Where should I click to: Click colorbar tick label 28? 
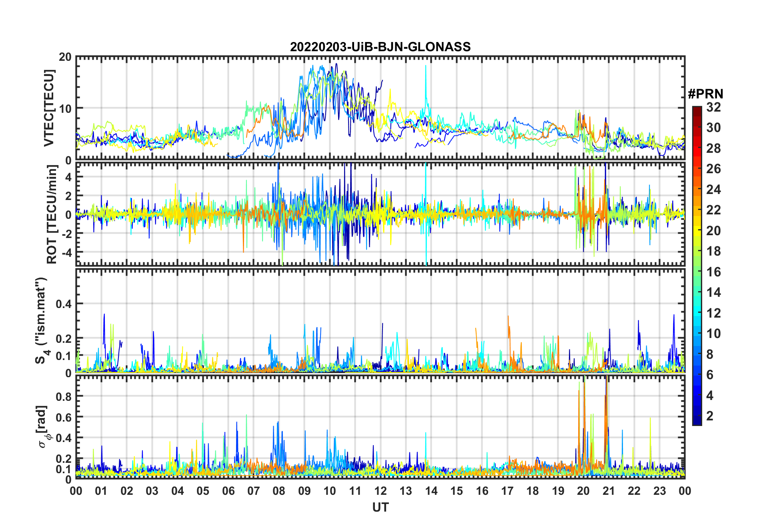pos(713,148)
